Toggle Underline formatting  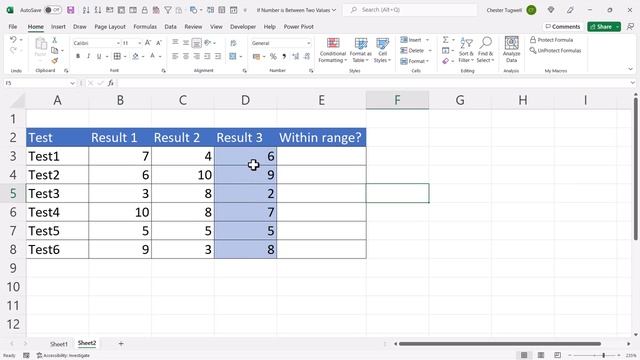[x=99, y=56]
